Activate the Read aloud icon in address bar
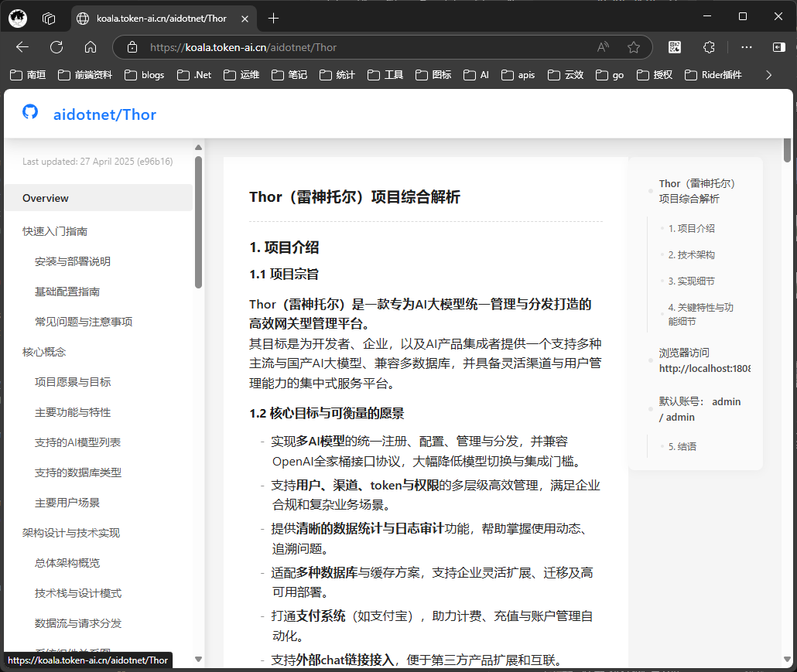Screen dimensions: 797x672 click(x=603, y=46)
